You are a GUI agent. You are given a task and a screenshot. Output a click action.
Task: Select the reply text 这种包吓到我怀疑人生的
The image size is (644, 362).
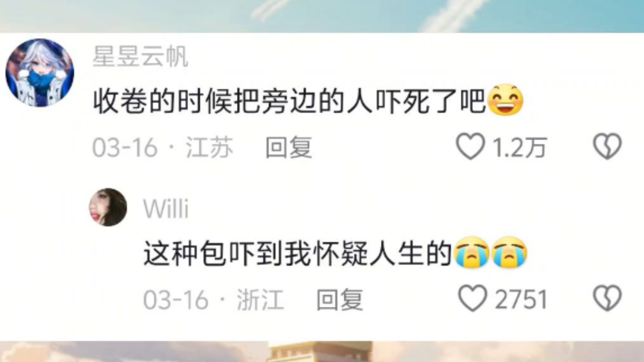298,253
